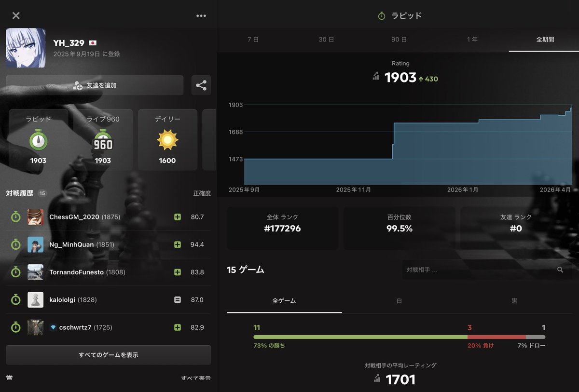
Task: Click accuracy value 83.8
Action: [197, 272]
